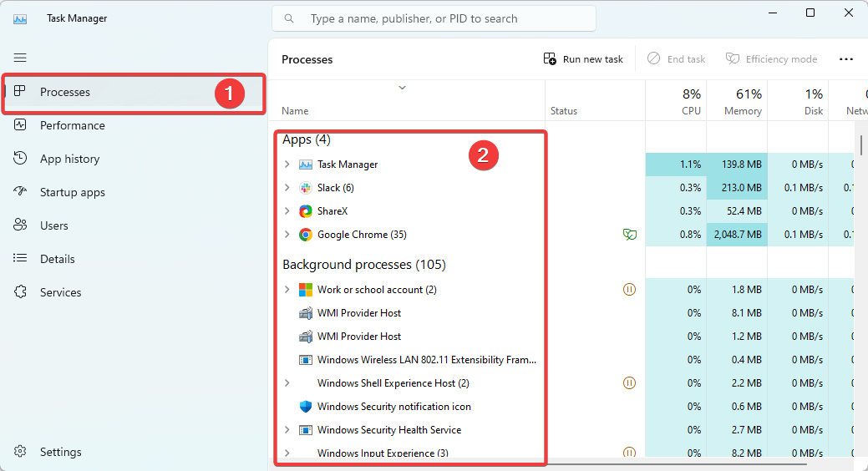The height and width of the screenshot is (471, 868).
Task: Expand Google Chrome (35) processes
Action: 287,235
